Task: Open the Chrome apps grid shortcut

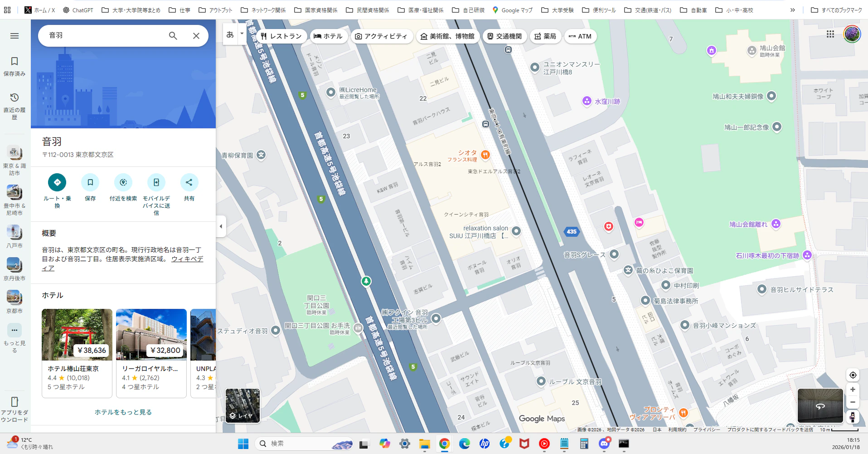Action: 7,10
